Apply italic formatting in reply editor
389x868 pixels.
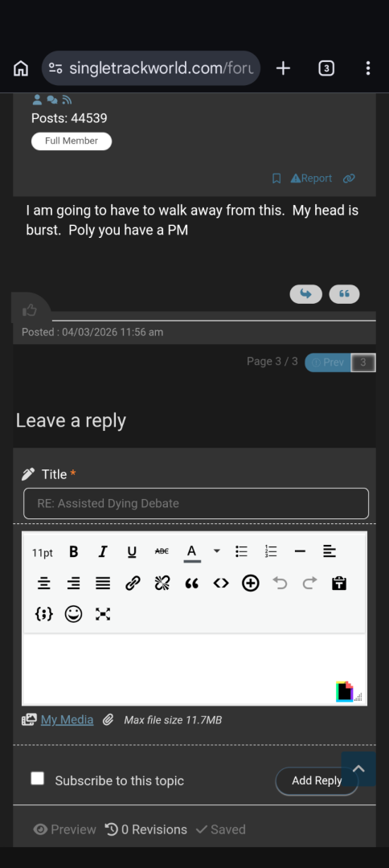coord(102,552)
